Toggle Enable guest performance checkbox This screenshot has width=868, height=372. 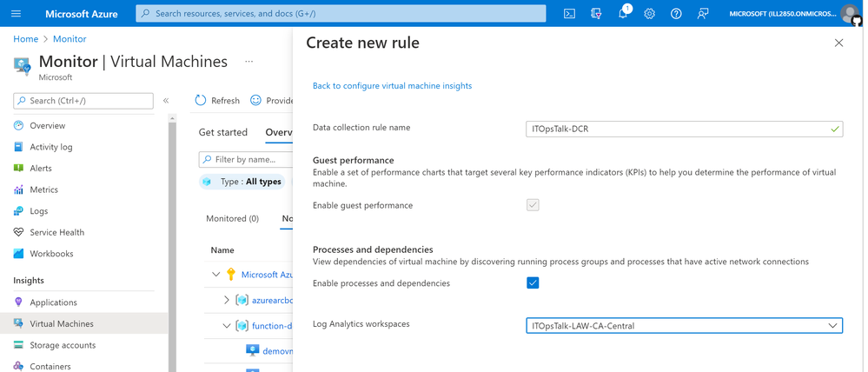533,205
